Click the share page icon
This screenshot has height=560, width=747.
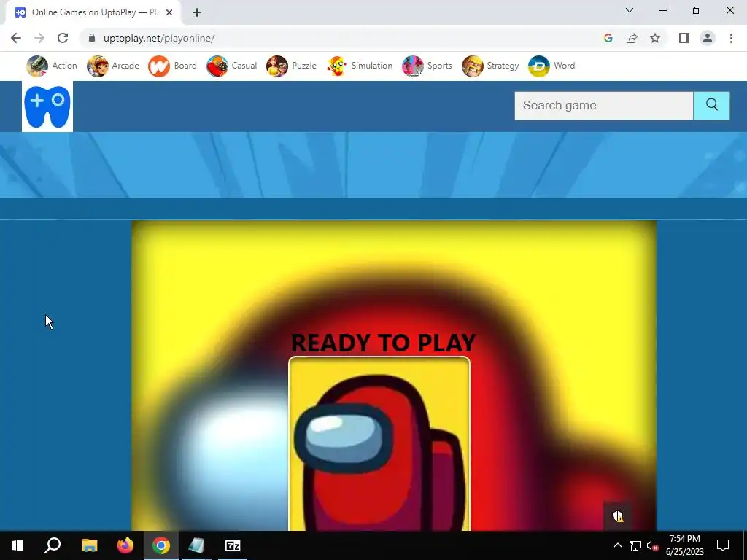pos(632,38)
